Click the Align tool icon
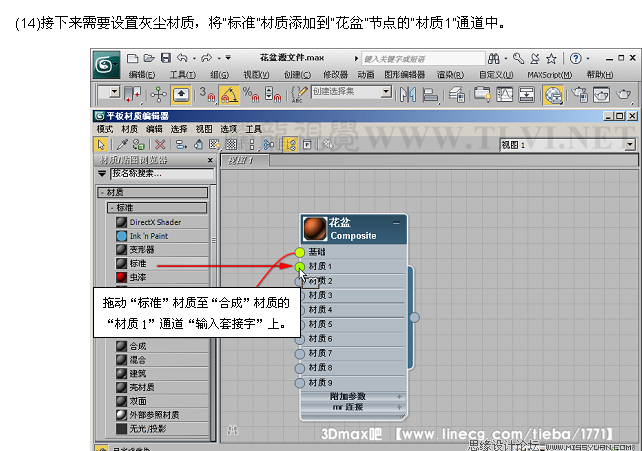The image size is (642, 451). pos(430,95)
